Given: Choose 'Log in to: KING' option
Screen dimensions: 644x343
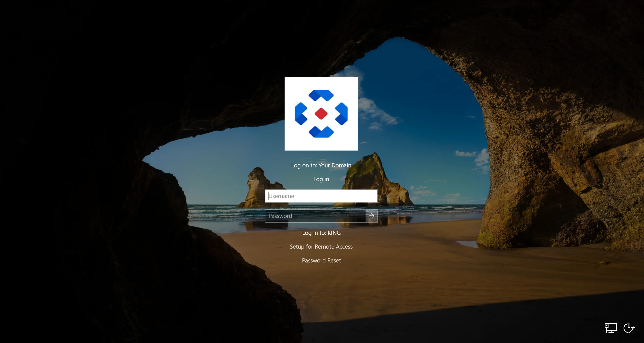Looking at the screenshot, I should (x=321, y=233).
